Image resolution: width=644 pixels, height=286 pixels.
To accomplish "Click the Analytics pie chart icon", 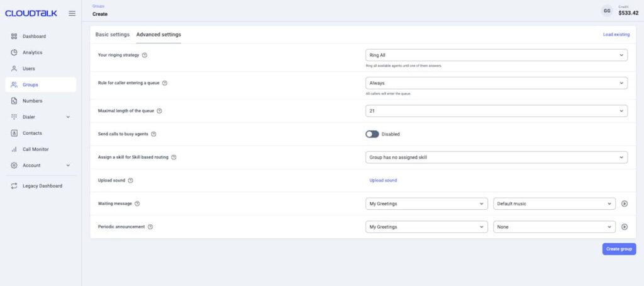I will click(14, 52).
